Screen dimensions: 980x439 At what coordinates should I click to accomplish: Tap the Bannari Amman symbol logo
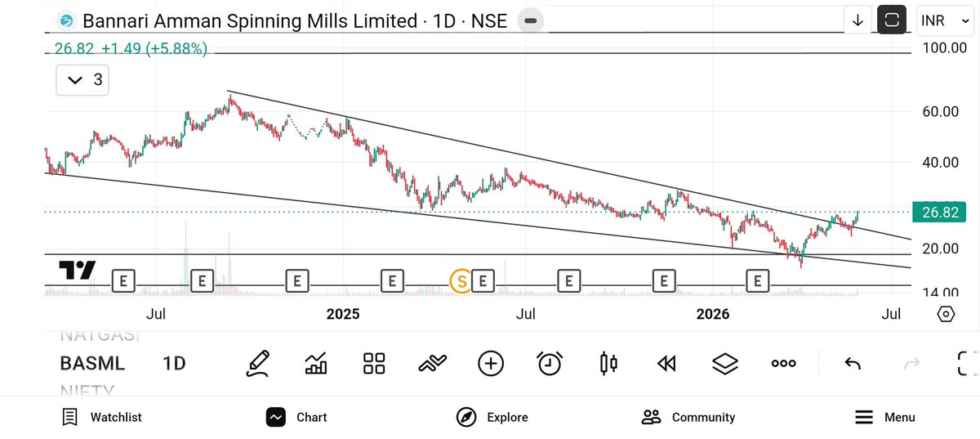(66, 20)
